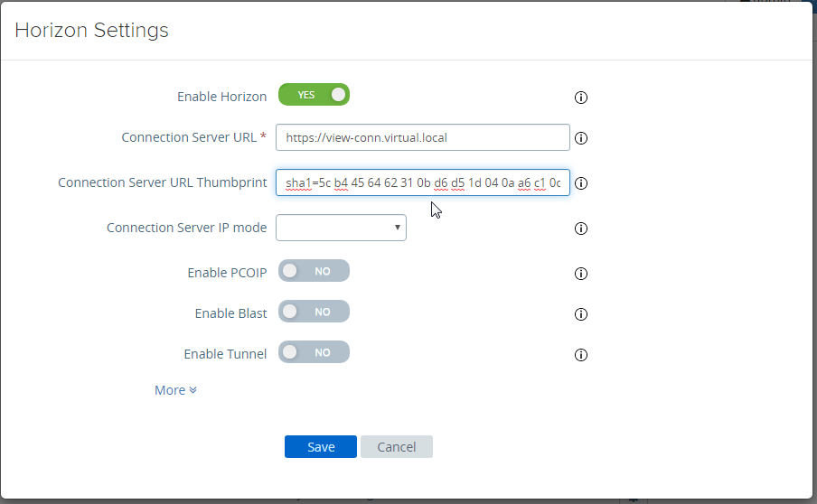Viewport: 817px width, 504px height.
Task: Focus the Connection Server URL field
Action: click(x=423, y=137)
